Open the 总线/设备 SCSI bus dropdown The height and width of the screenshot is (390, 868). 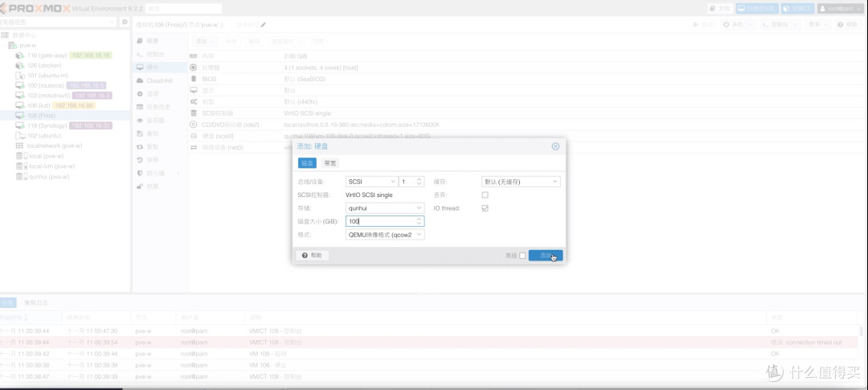point(371,182)
